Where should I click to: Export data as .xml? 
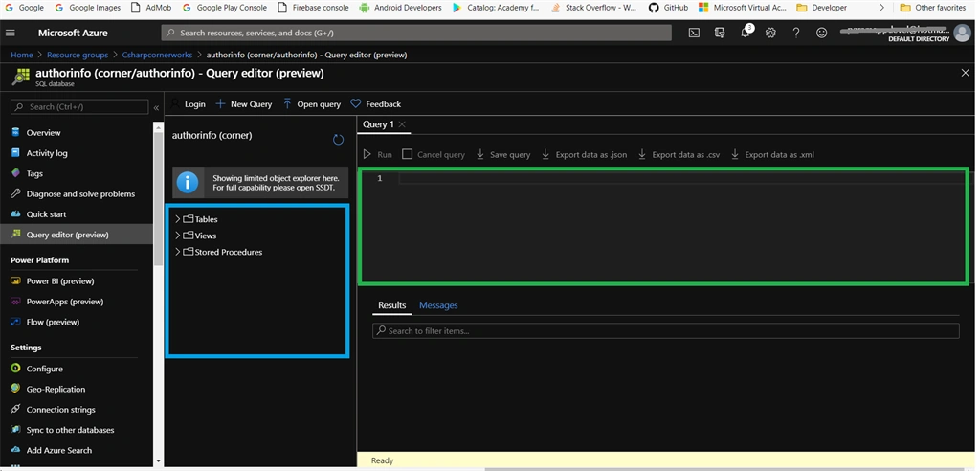point(772,154)
